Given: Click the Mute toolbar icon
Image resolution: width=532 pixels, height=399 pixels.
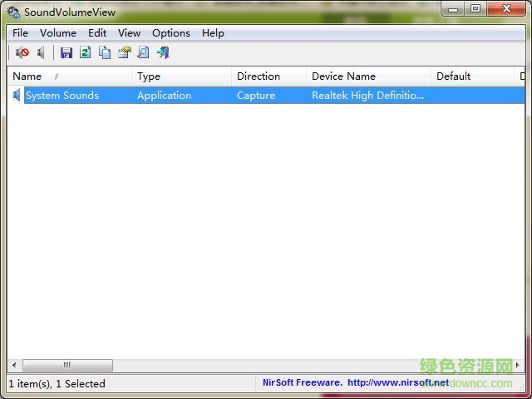Looking at the screenshot, I should (22, 52).
